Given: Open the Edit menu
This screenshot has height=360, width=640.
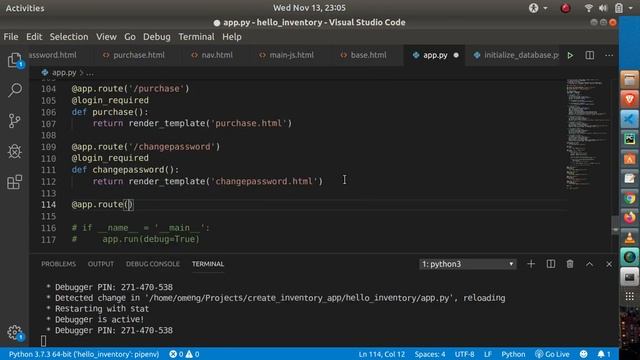Looking at the screenshot, I should tap(34, 37).
